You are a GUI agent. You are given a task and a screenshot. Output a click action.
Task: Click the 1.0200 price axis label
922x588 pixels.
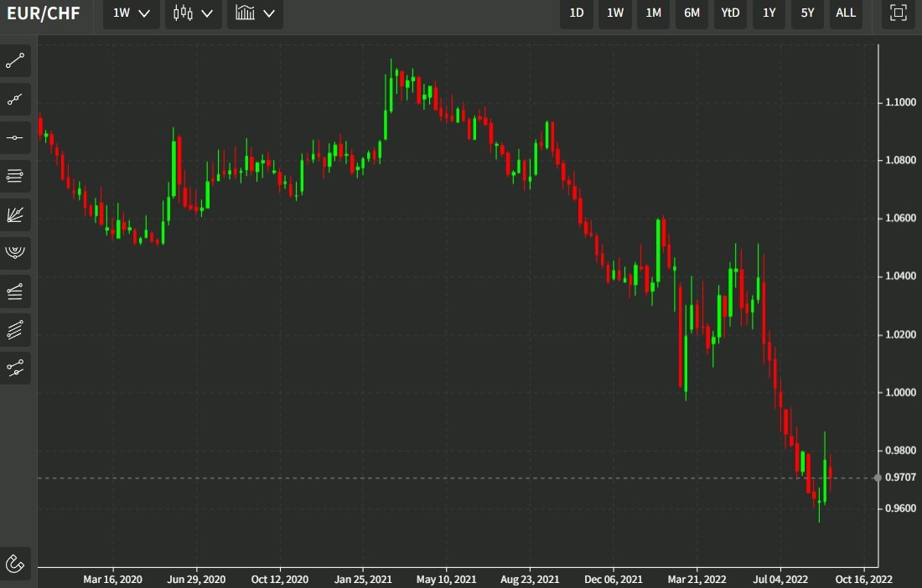click(900, 334)
